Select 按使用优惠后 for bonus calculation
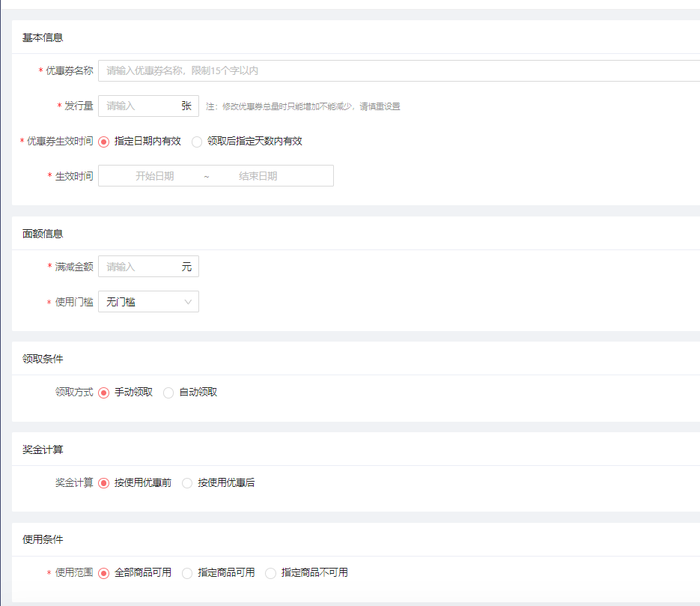The height and width of the screenshot is (606, 700). (187, 483)
